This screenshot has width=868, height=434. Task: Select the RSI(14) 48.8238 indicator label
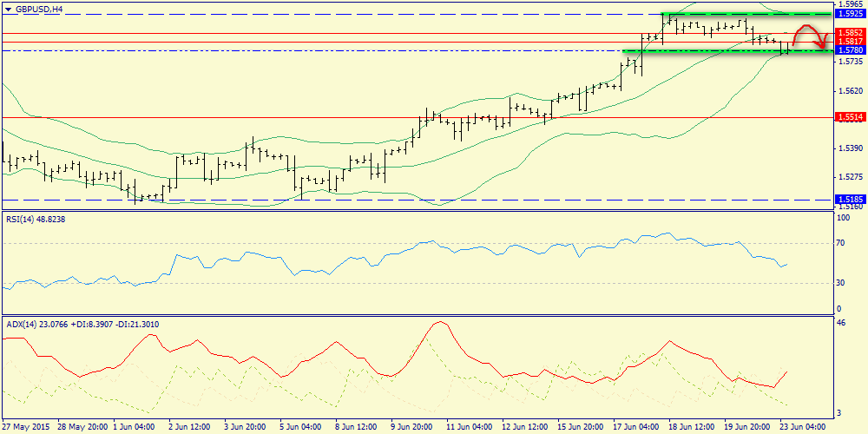(35, 220)
